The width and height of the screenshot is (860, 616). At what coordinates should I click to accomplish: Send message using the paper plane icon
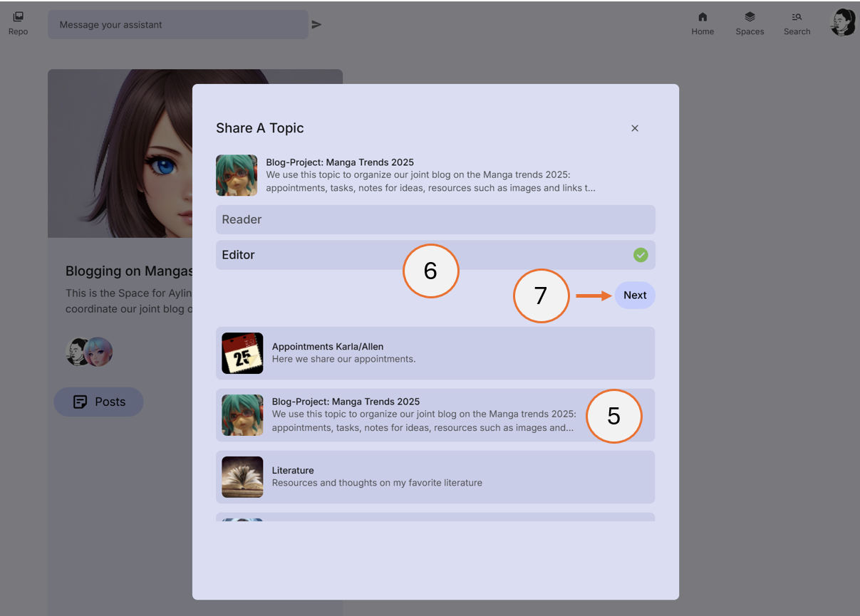tap(316, 24)
